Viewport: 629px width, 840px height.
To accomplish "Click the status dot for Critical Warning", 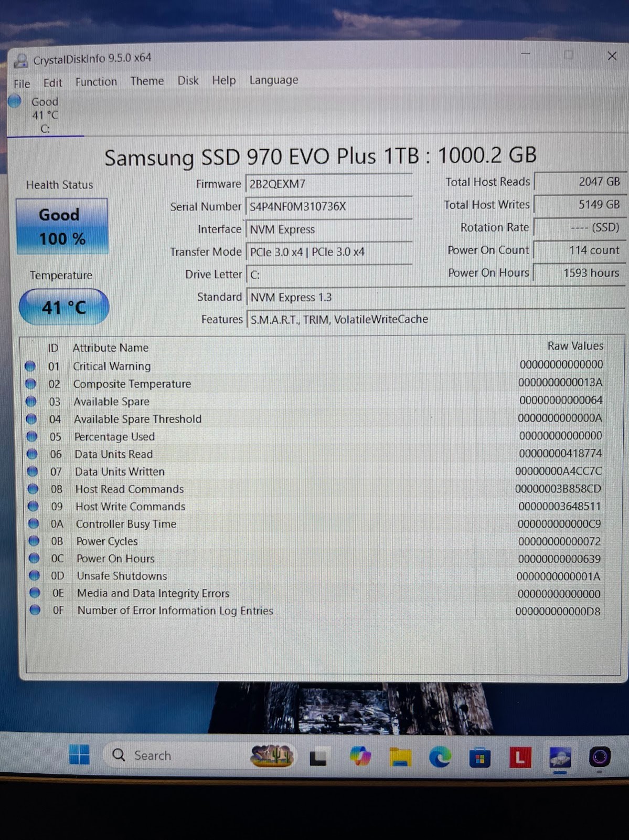I will (30, 366).
